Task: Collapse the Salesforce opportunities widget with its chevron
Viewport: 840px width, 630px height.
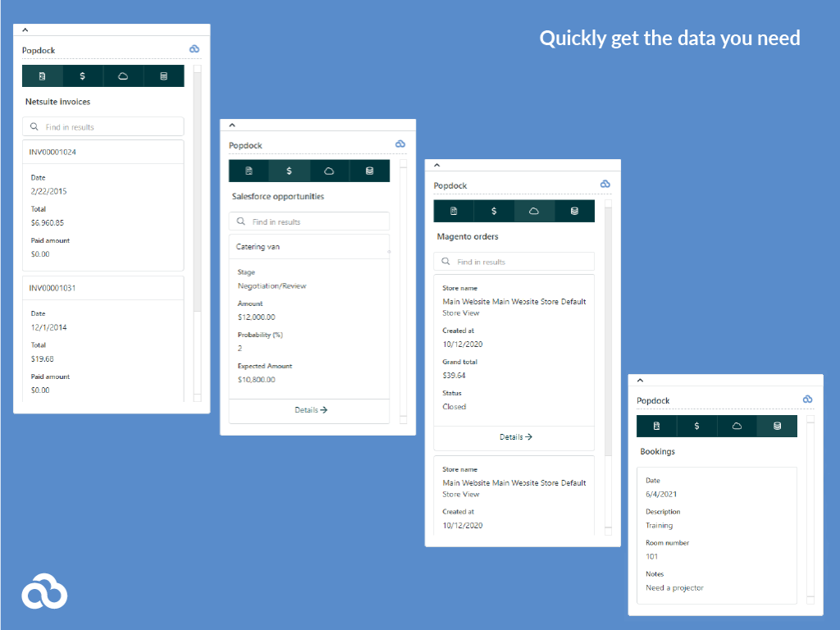Action: [x=231, y=124]
